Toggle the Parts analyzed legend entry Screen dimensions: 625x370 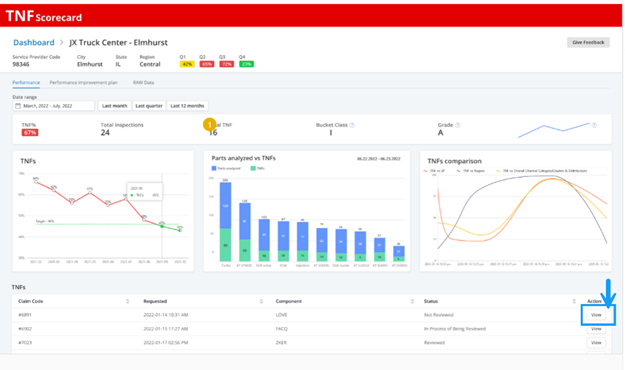coord(226,169)
